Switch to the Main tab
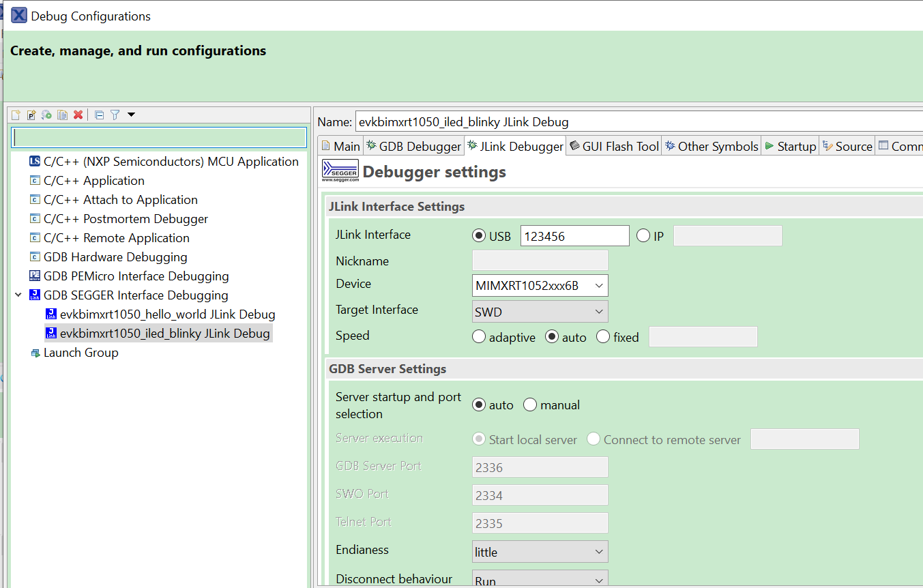This screenshot has width=923, height=588. coord(340,146)
